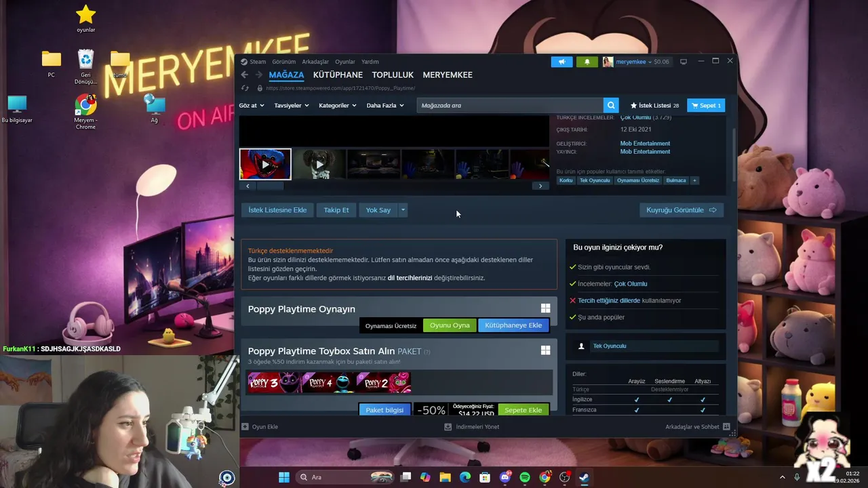
Task: Open Bu bilgisayar desktop icon
Action: [17, 109]
